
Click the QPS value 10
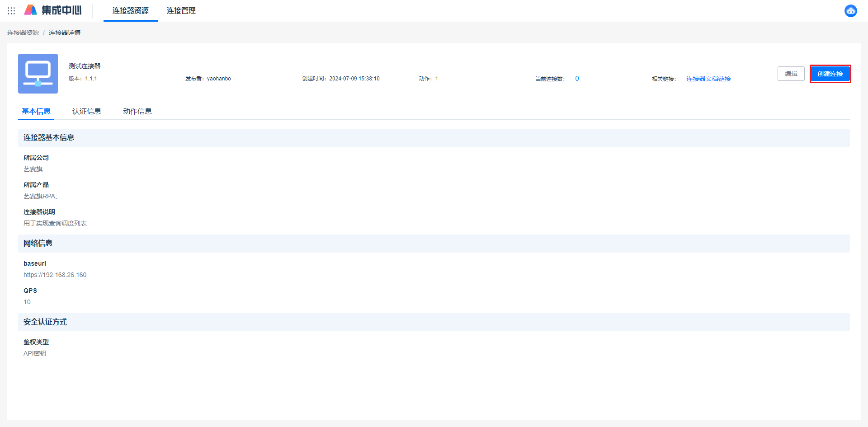click(27, 302)
